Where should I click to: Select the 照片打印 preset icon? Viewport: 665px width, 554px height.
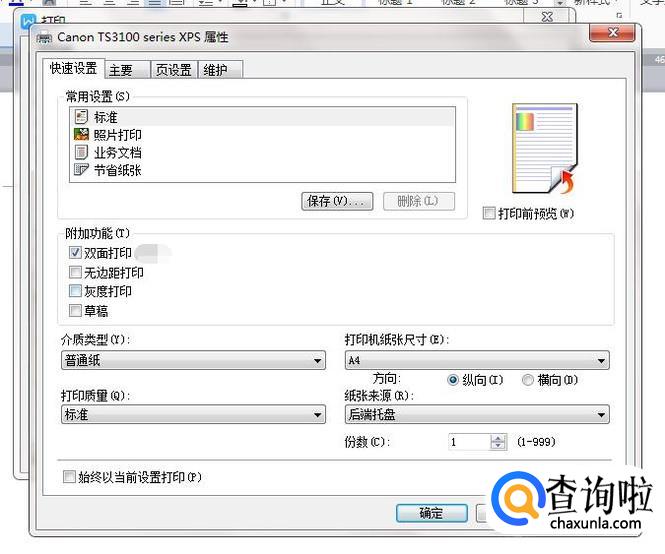click(x=81, y=134)
